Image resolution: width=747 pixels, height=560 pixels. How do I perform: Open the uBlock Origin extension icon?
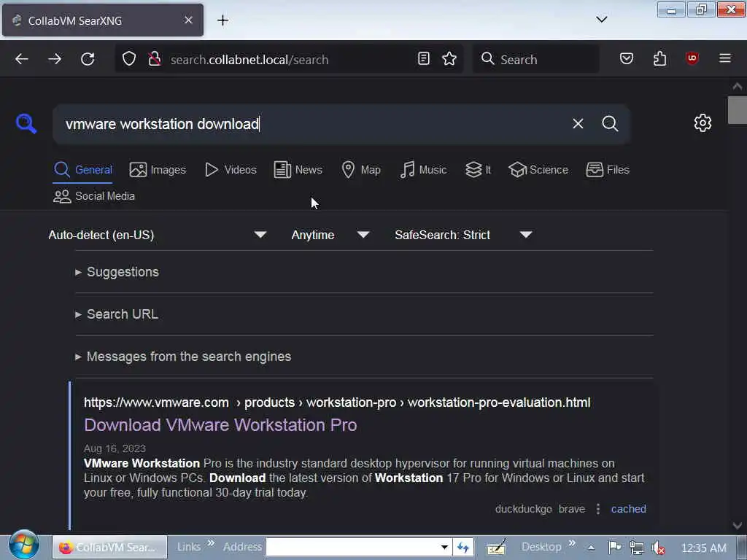point(692,58)
